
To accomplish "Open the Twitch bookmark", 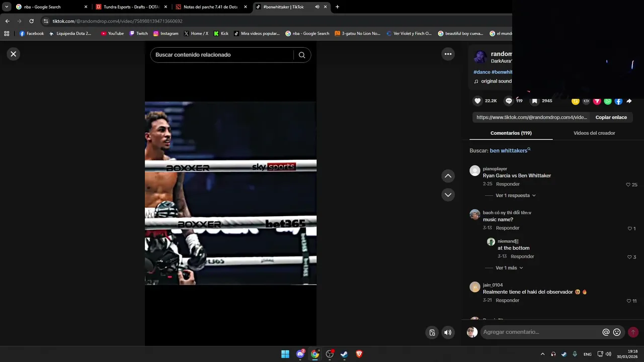I will (x=138, y=34).
